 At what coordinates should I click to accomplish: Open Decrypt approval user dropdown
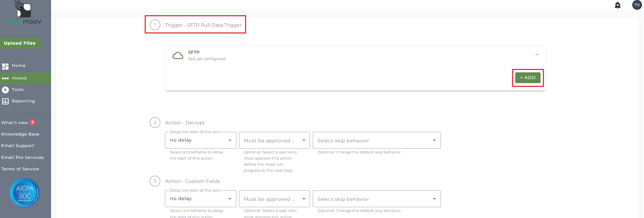[x=274, y=141]
